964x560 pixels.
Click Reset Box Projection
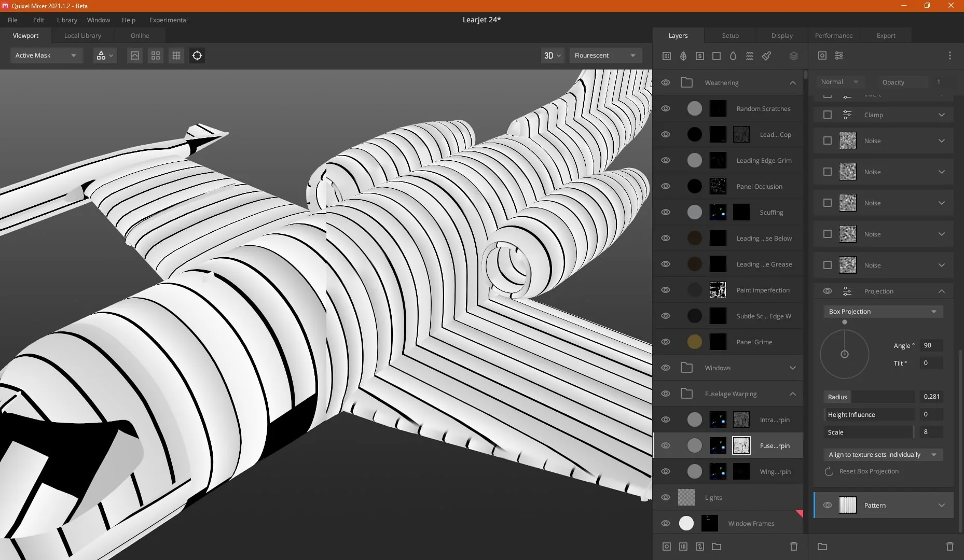869,471
